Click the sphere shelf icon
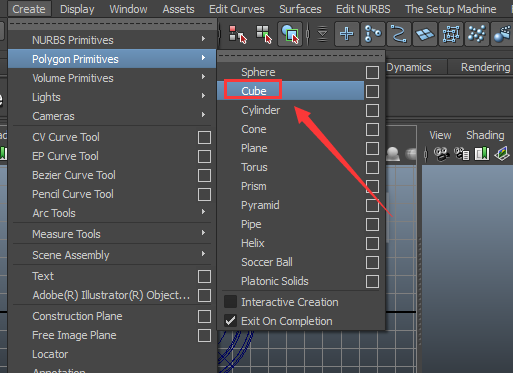 coord(393,154)
